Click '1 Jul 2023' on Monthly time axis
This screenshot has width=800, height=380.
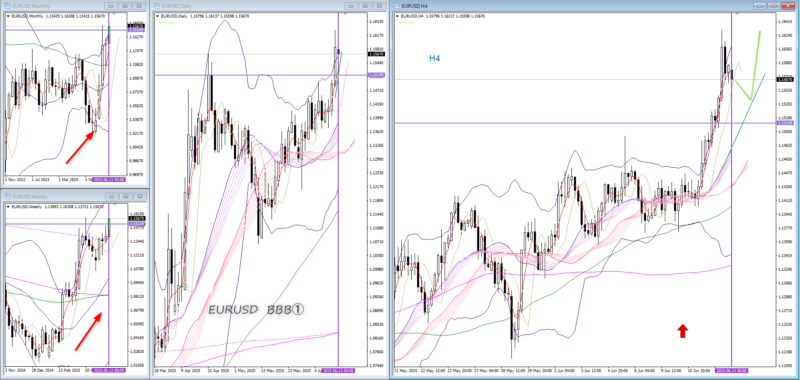pos(42,180)
